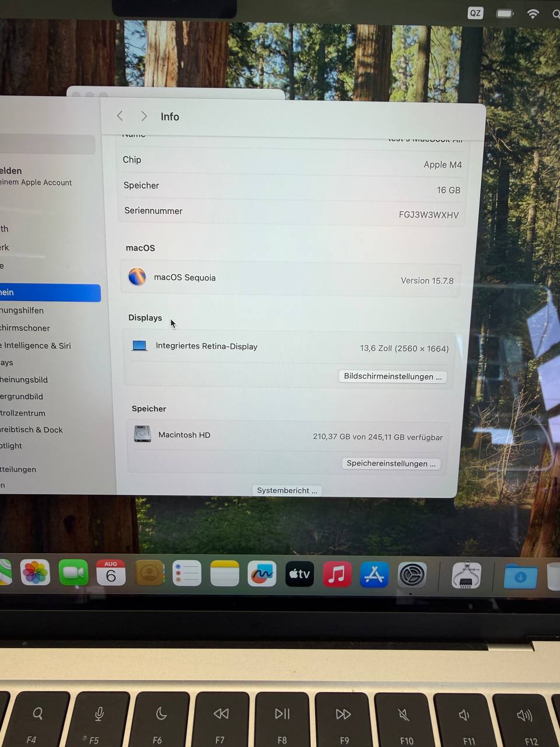Screen dimensions: 560x747
Task: Click the macOS Sequoia logo icon
Action: [137, 276]
